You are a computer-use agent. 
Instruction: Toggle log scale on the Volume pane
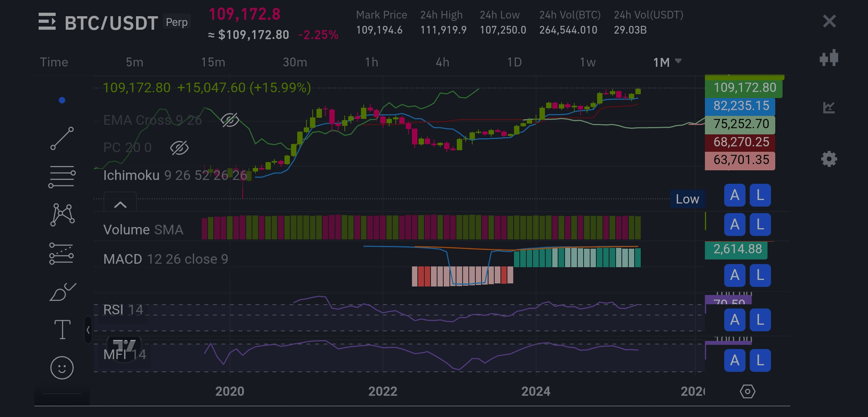pyautogui.click(x=760, y=224)
